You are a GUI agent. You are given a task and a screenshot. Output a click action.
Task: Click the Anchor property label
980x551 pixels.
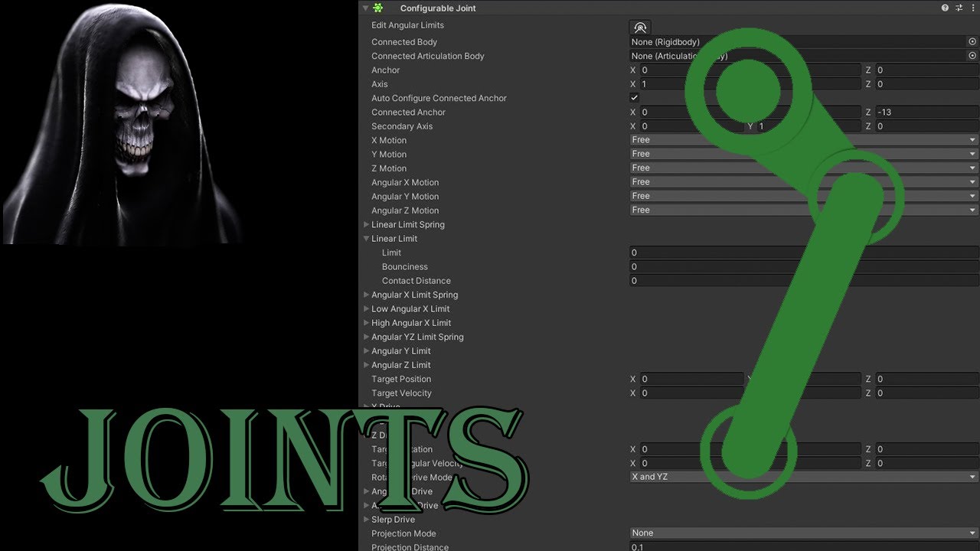point(386,70)
